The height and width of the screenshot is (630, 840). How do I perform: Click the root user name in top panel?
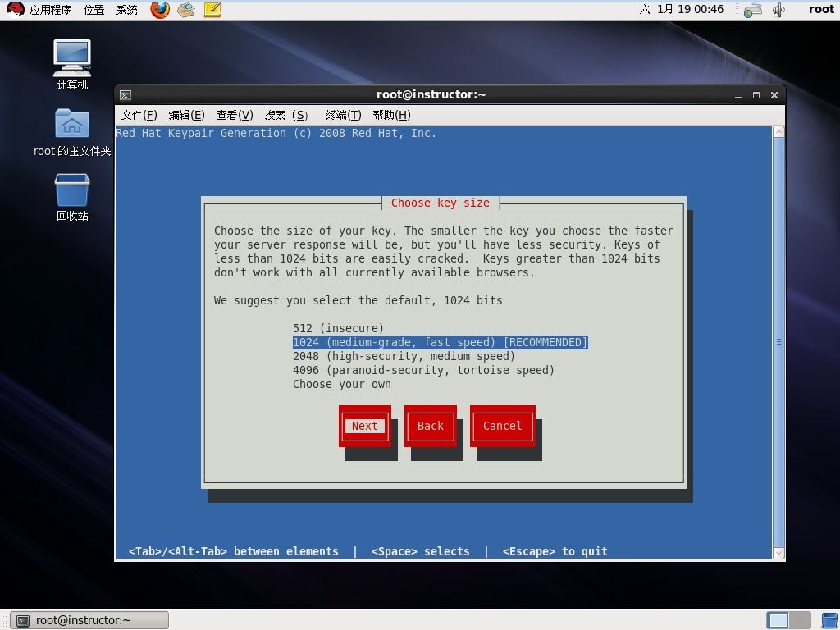click(x=821, y=10)
